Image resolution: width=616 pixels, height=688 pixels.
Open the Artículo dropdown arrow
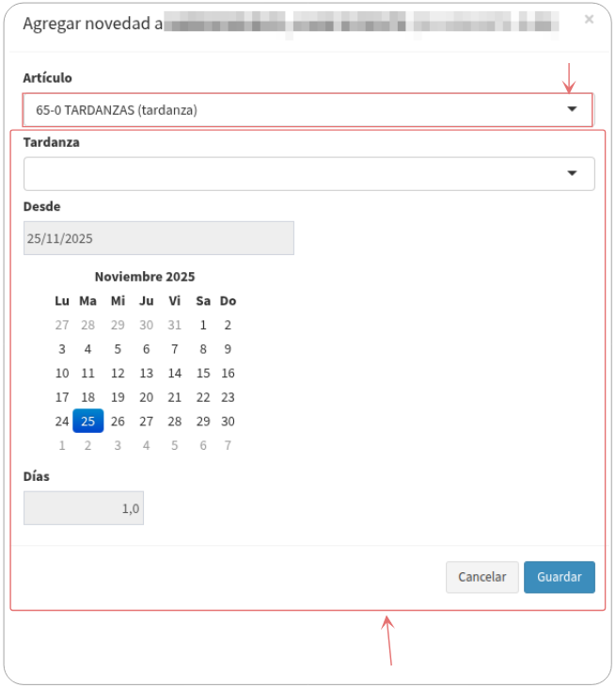tap(572, 110)
